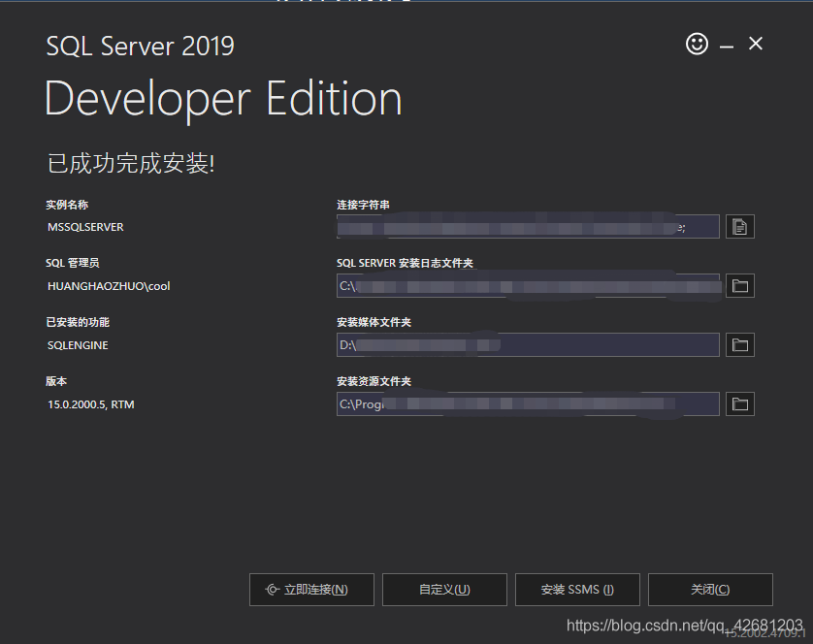Select the 连接字符串 connection string field
This screenshot has width=813, height=644.
(528, 227)
